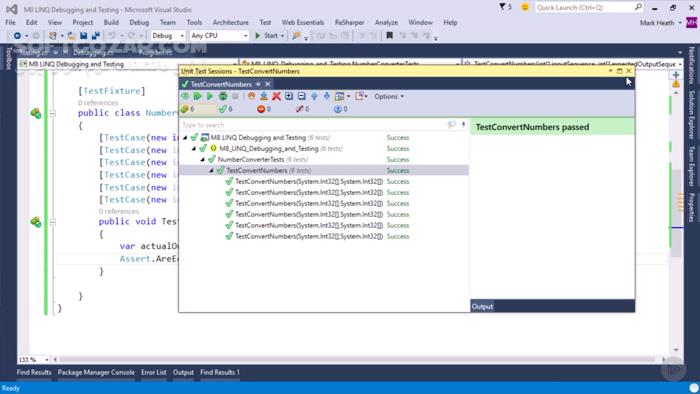Filter by ignored tests count 0

pyautogui.click(x=302, y=109)
